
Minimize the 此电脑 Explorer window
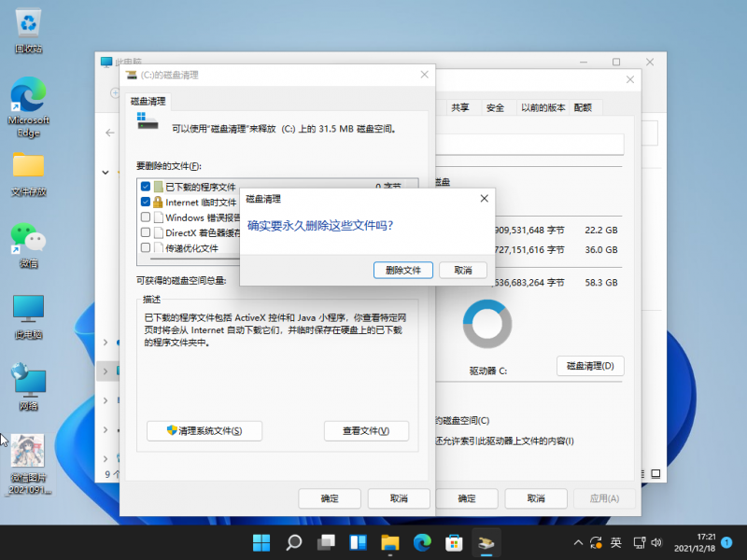[584, 62]
